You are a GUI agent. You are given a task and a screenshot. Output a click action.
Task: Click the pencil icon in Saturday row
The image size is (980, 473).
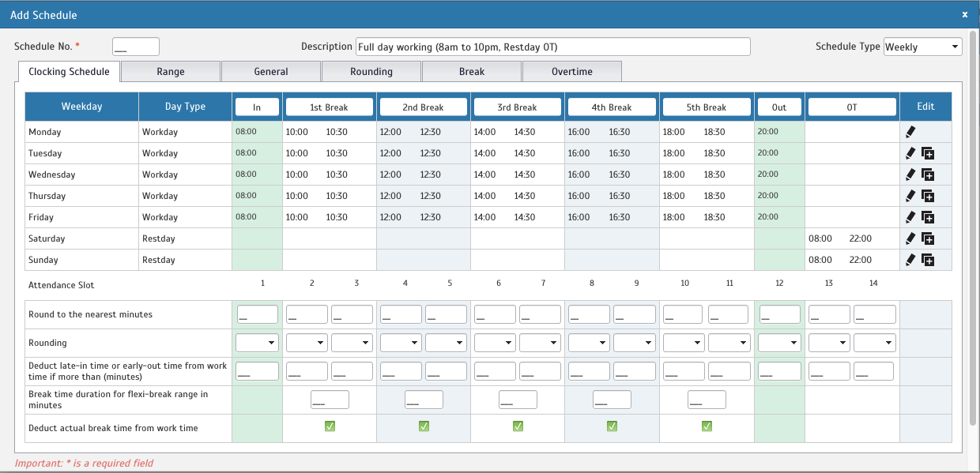click(x=910, y=238)
